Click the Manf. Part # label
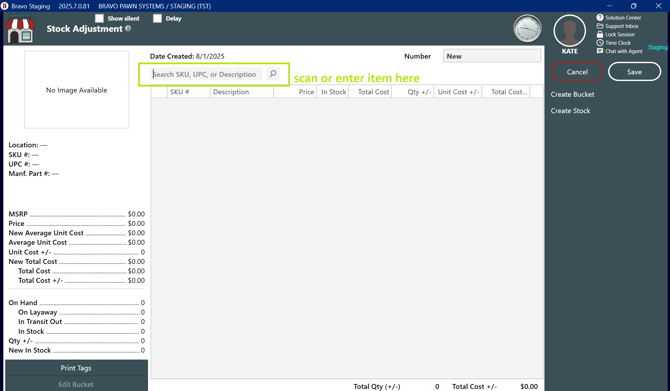The image size is (670, 391). click(x=29, y=173)
